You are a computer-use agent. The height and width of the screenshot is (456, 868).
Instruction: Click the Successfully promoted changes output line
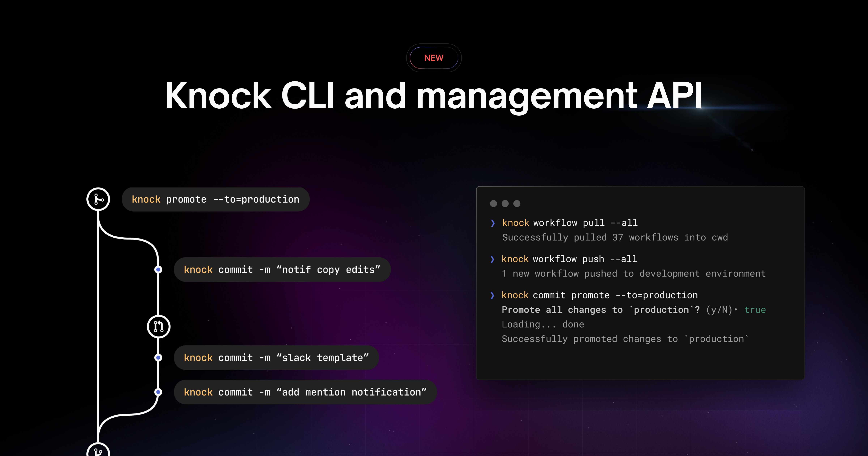pos(625,339)
